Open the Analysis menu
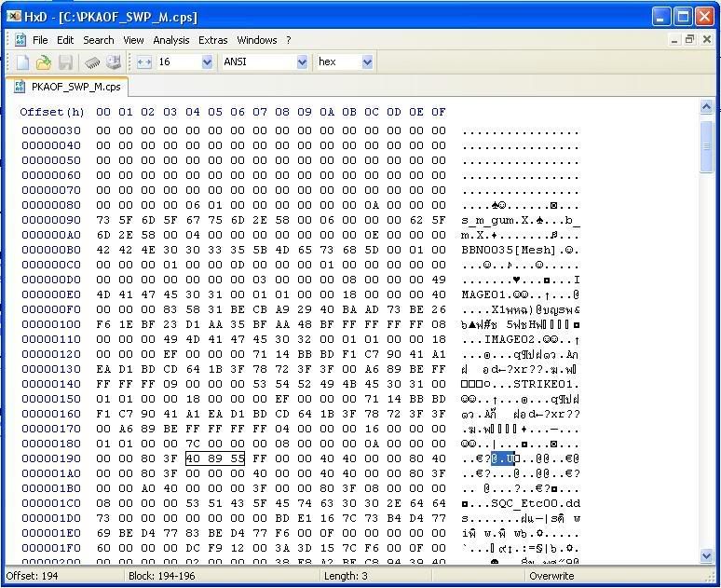The height and width of the screenshot is (588, 721). [x=170, y=40]
